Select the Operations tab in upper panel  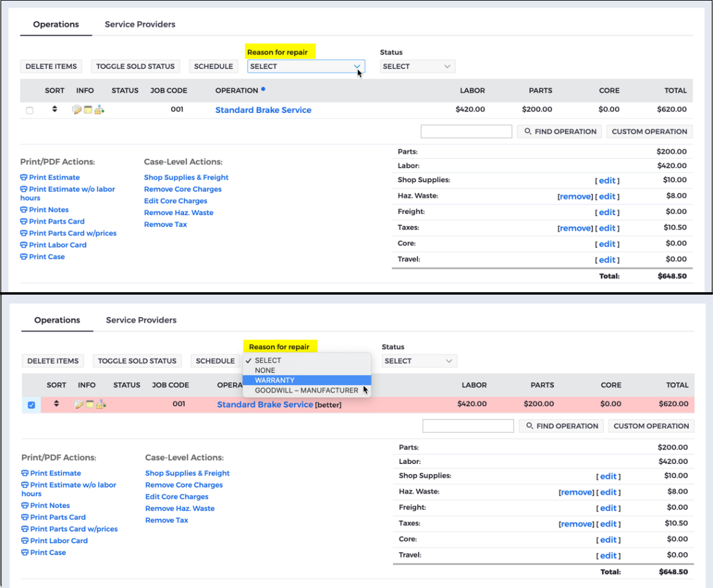click(56, 24)
